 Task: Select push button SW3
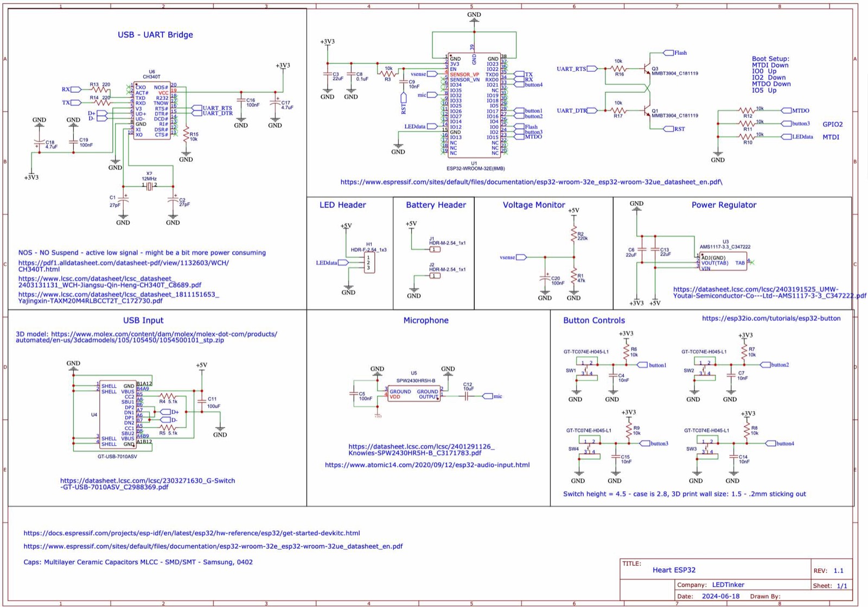point(707,447)
